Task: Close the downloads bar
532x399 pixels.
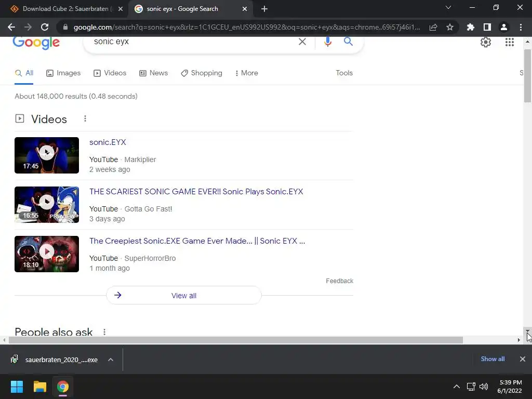Action: tap(523, 359)
